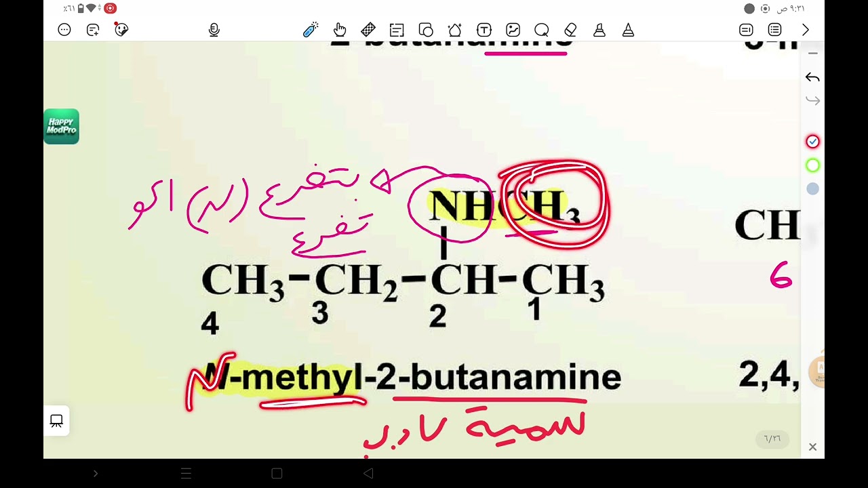Select the text recognition scan tool
This screenshot has height=488, width=868.
click(x=397, y=30)
